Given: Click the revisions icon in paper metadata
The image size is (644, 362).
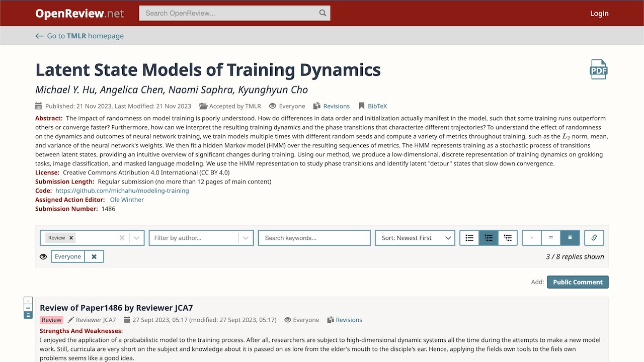Looking at the screenshot, I should [x=317, y=106].
